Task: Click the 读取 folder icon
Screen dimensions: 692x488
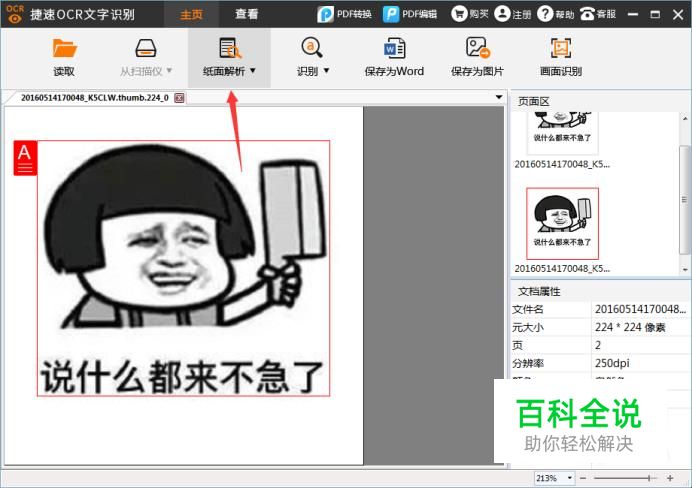Action: coord(64,48)
